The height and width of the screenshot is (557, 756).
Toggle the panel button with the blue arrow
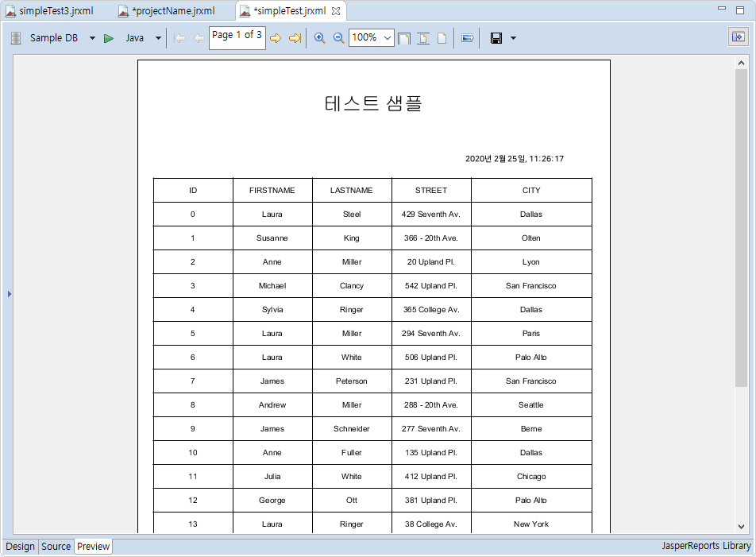[x=739, y=37]
